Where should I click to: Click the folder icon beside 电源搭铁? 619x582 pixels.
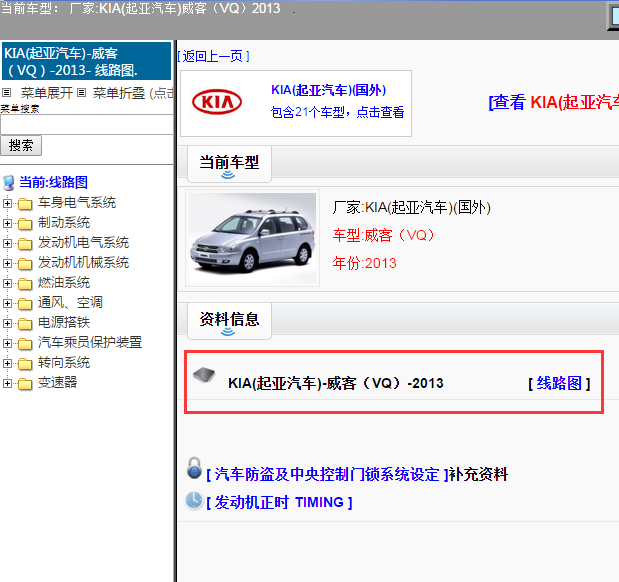point(25,324)
